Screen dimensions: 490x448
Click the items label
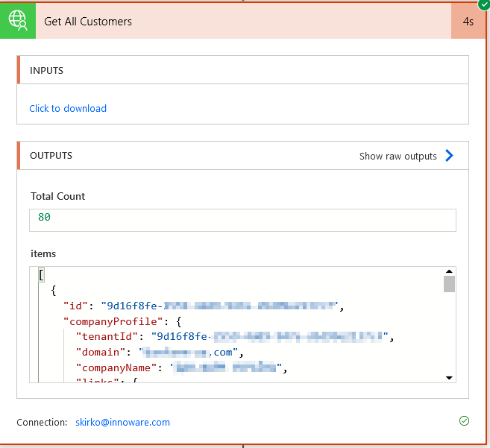click(43, 253)
